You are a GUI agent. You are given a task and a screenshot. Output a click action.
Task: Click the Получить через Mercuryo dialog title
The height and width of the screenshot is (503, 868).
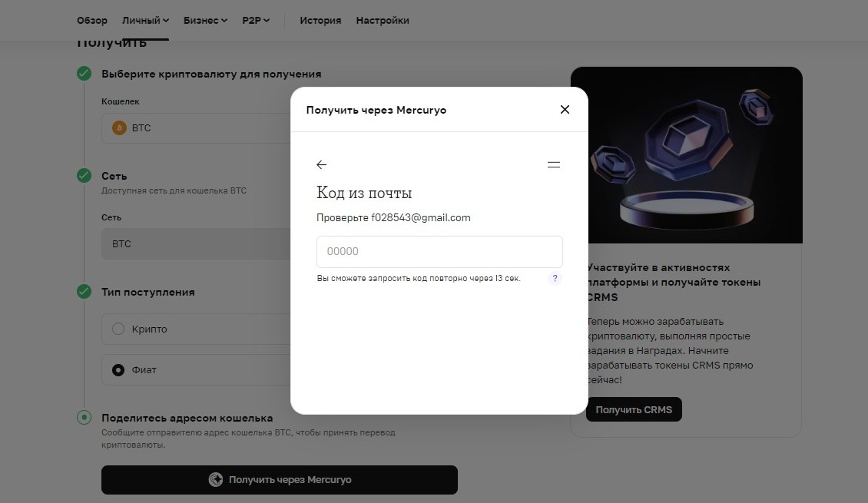point(376,110)
